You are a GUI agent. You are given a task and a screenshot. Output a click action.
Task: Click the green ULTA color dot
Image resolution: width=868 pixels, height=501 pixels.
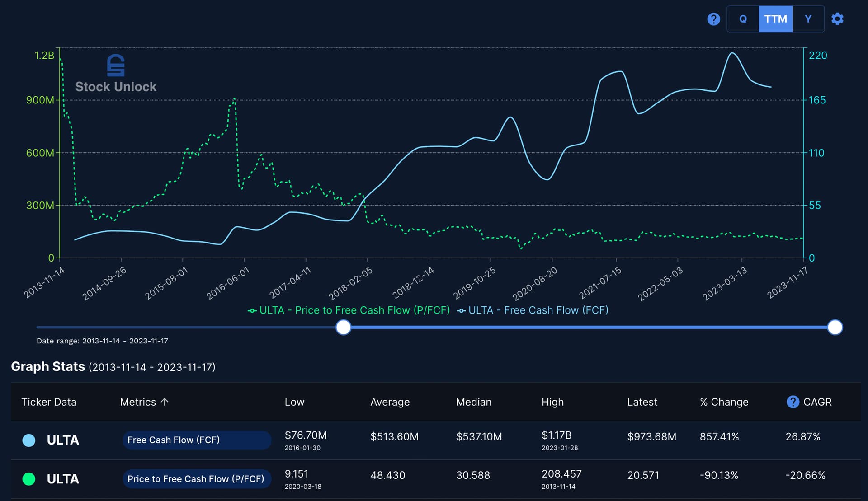click(29, 479)
